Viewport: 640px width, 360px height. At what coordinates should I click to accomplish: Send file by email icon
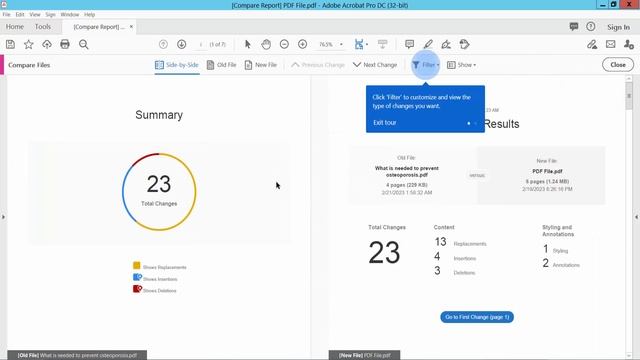click(611, 44)
